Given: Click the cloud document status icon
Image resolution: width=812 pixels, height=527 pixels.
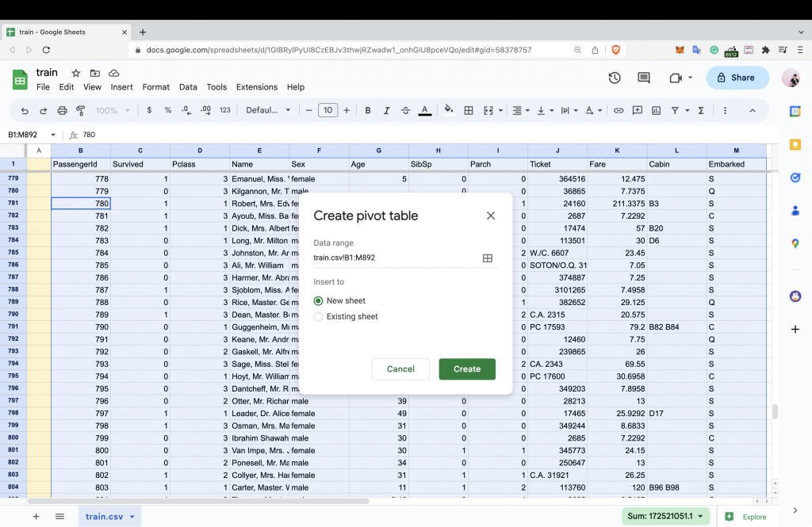Looking at the screenshot, I should coord(114,73).
